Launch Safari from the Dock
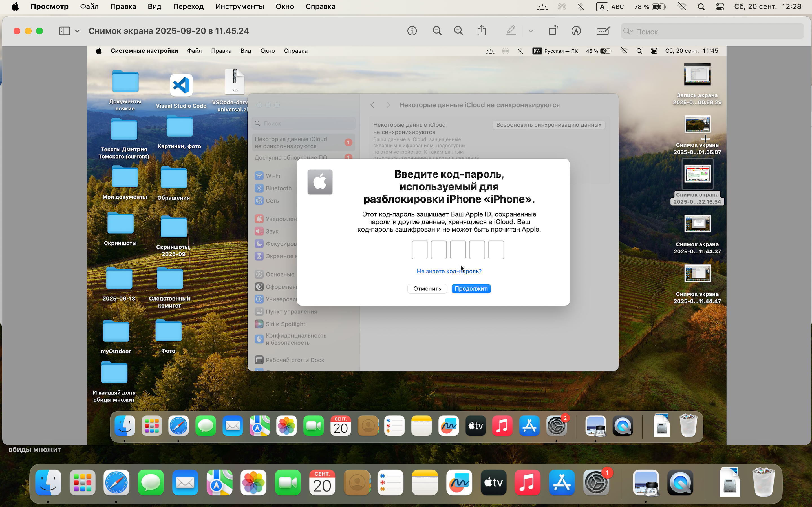Image resolution: width=812 pixels, height=507 pixels. tap(116, 483)
